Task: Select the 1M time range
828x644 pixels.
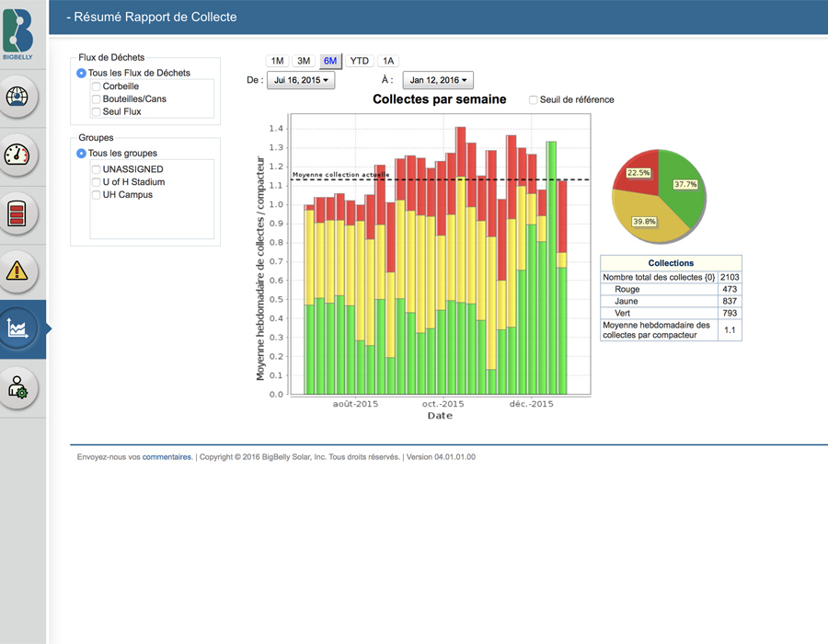Action: (x=277, y=61)
